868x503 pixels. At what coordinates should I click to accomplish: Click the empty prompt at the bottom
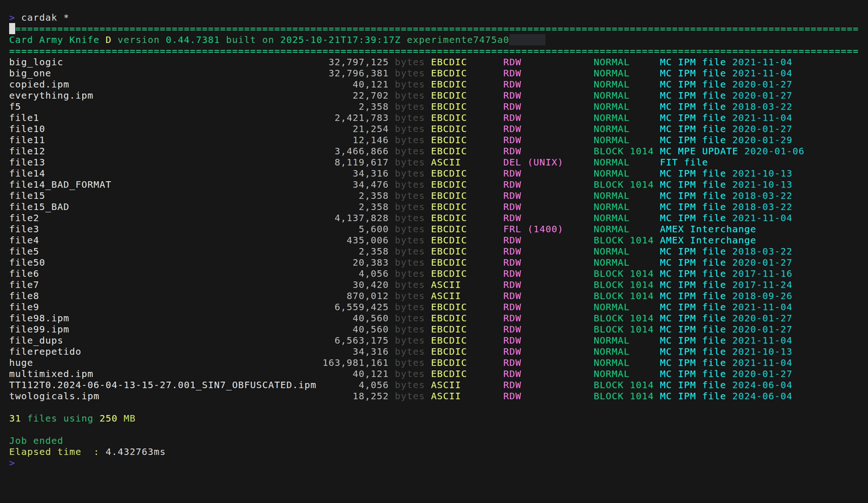pyautogui.click(x=12, y=463)
